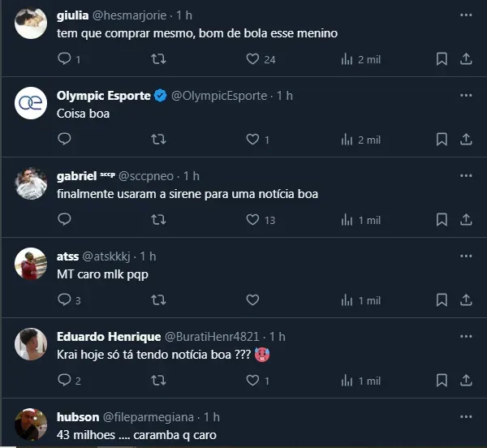Viewport: 487px width, 448px height.
Task: Reply to Olympic Esporte's "Coisa boa" tweet
Action: coord(65,140)
